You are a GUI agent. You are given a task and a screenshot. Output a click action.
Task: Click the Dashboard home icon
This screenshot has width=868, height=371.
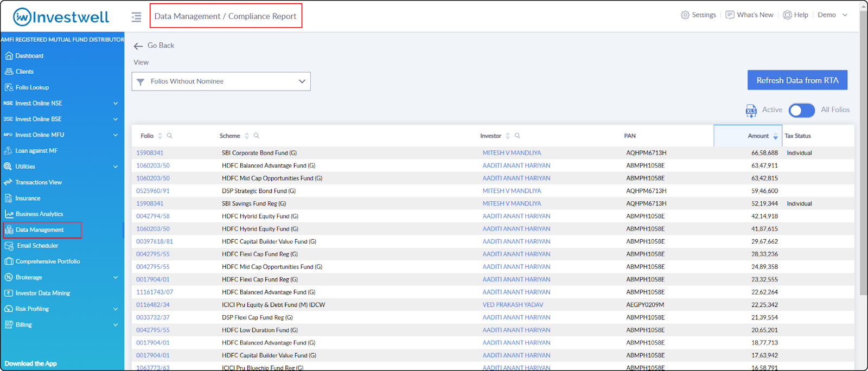click(9, 56)
